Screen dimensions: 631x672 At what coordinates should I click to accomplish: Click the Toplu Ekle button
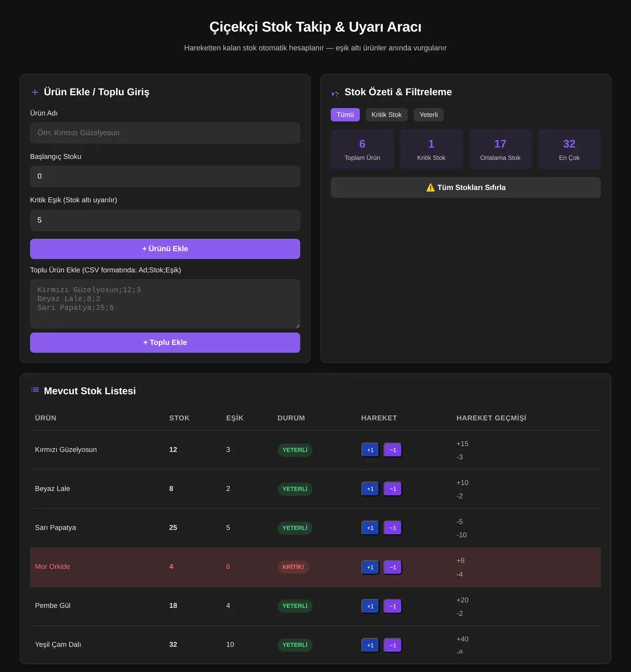[x=165, y=343]
